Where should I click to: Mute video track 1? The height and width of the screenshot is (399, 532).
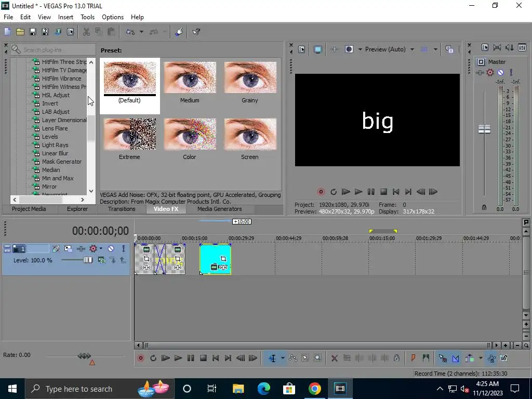tap(111, 249)
